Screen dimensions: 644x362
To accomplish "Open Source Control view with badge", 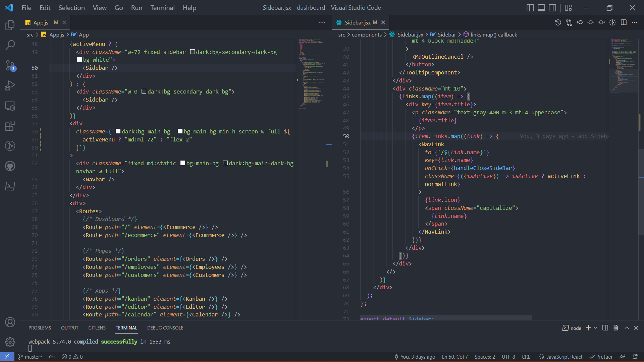I will point(10,65).
